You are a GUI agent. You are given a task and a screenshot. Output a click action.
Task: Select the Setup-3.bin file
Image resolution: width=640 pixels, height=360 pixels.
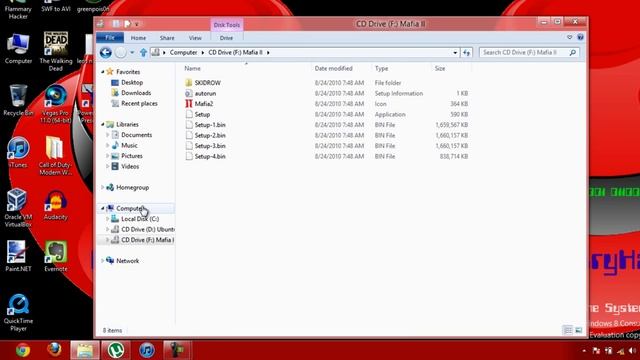click(x=210, y=146)
